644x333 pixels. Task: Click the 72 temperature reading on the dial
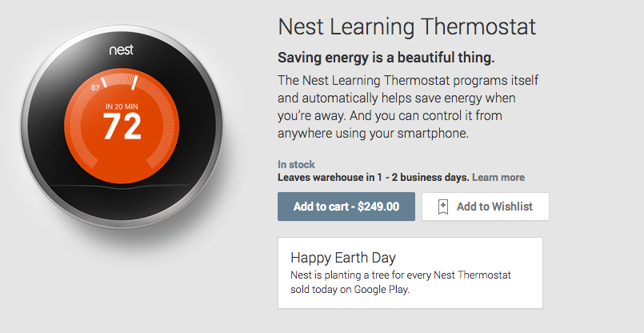(122, 126)
